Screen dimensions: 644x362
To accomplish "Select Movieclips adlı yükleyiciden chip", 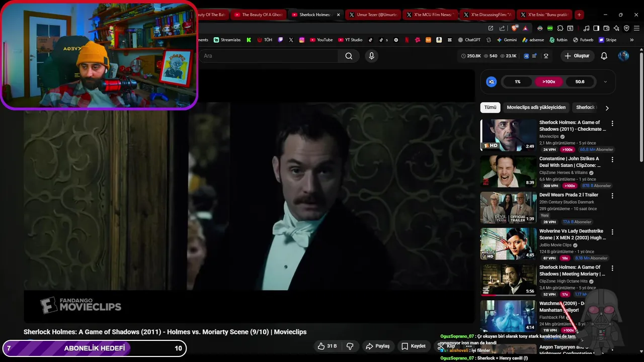I will pos(536,107).
